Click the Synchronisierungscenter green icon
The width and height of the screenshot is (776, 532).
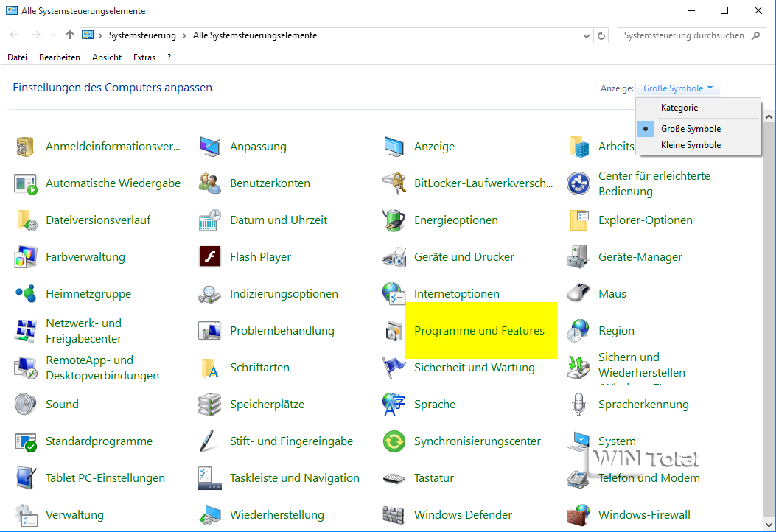(x=394, y=441)
